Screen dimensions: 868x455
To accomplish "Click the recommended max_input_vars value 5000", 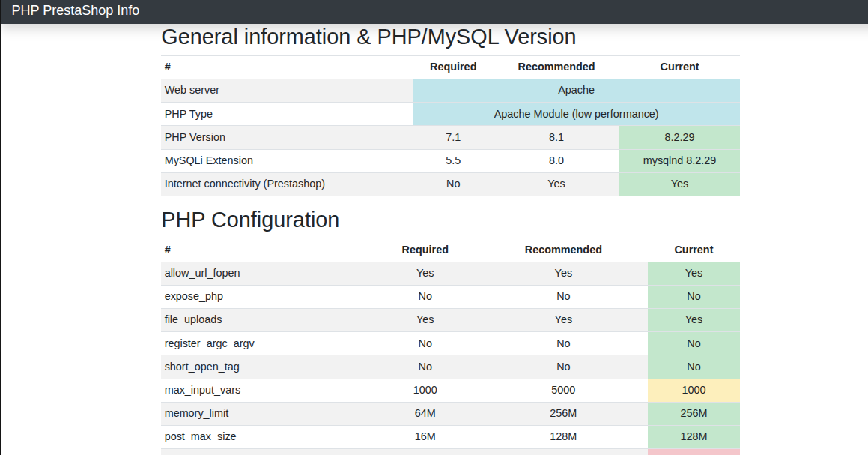I will tap(563, 390).
